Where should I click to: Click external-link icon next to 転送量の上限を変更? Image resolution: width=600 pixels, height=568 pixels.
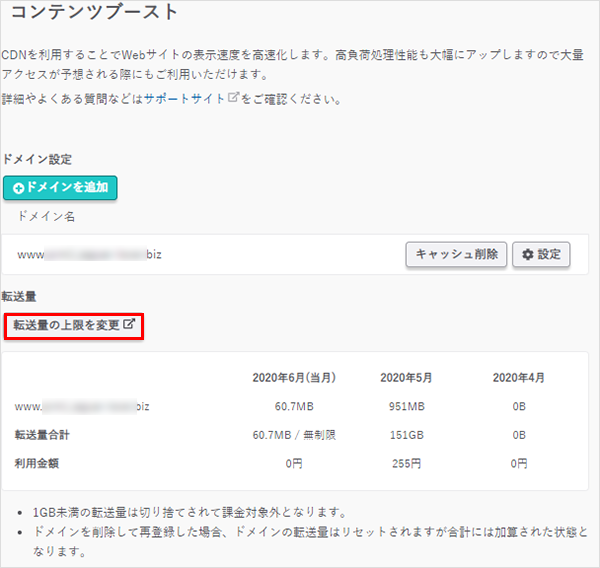click(129, 324)
